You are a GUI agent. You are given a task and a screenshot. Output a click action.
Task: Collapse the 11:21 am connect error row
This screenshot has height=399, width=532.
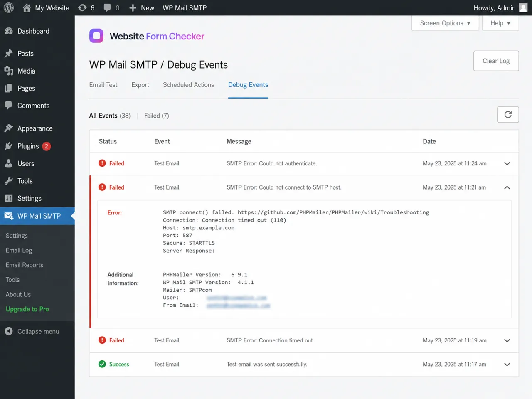507,187
